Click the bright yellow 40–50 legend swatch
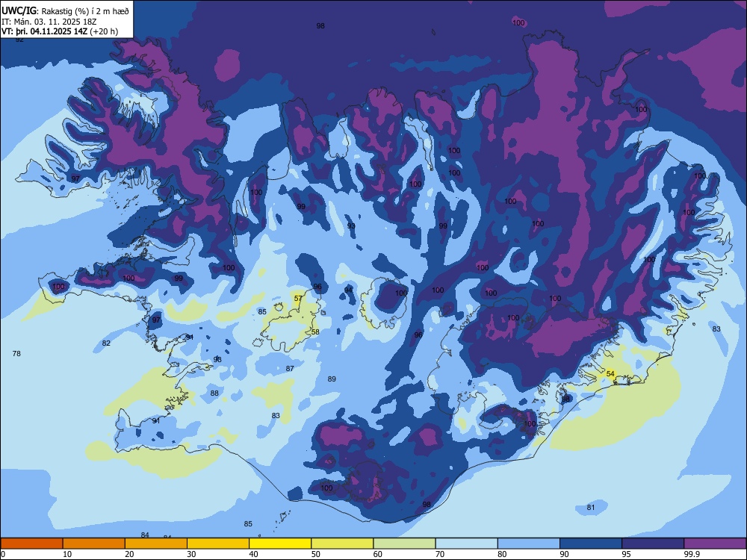This screenshot has height=560, width=747. click(x=280, y=544)
